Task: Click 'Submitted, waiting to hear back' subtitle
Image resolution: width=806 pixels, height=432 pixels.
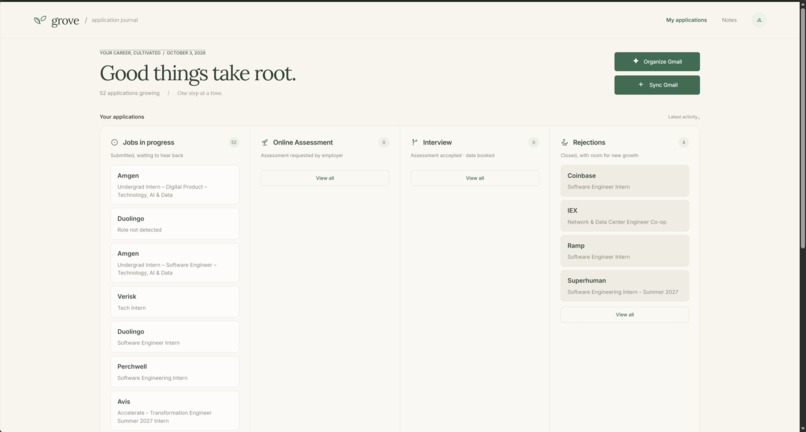Action: coord(147,155)
